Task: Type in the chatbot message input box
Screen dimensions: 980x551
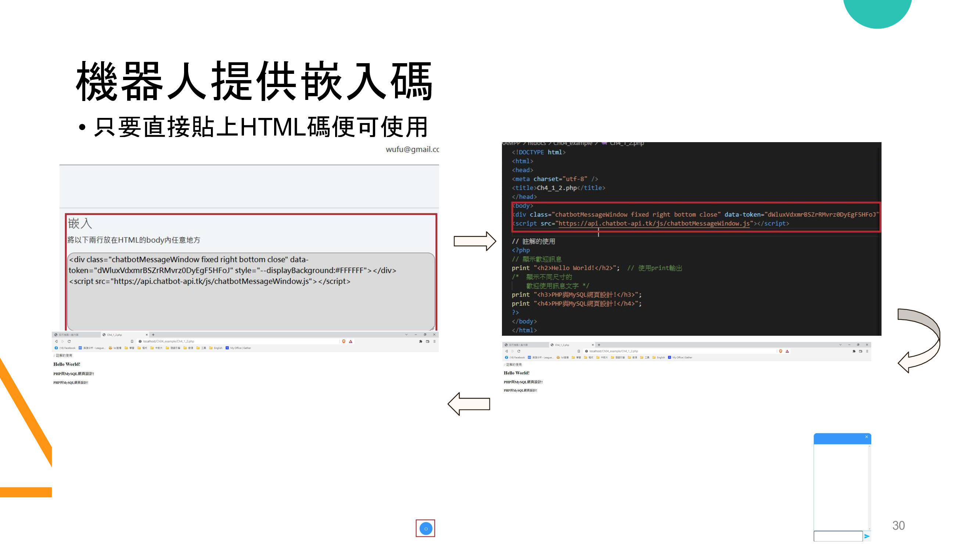Action: pos(838,536)
